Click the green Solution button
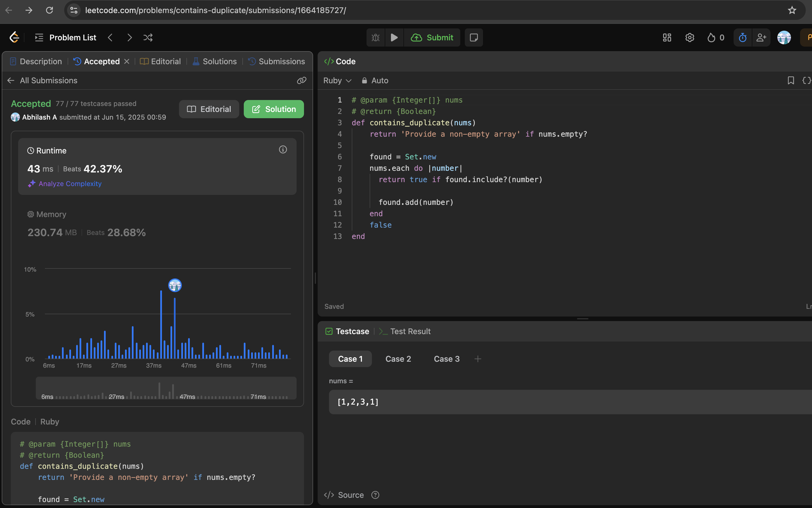 click(274, 109)
